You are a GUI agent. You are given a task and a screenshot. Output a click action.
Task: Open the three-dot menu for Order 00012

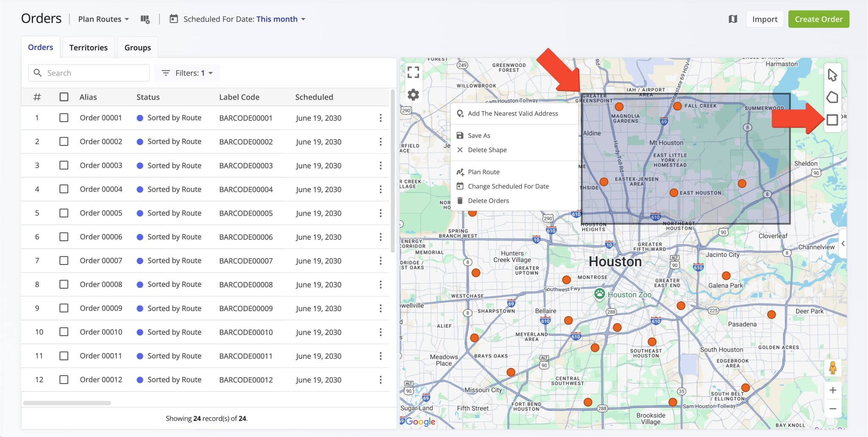tap(380, 379)
